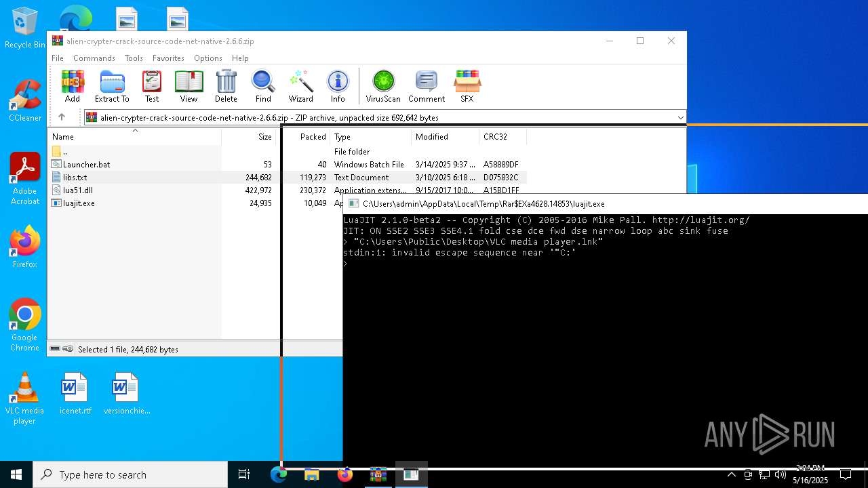
Task: Click the SFX toolbar icon
Action: pyautogui.click(x=467, y=86)
